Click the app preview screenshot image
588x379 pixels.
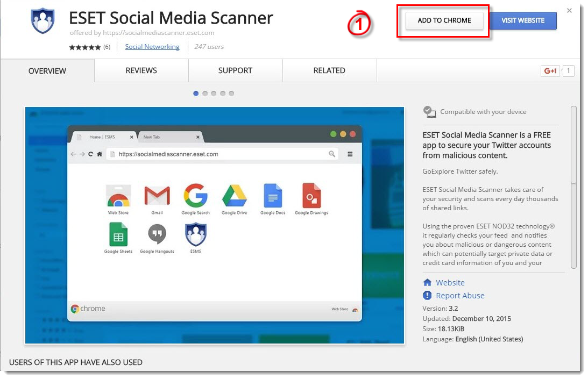[215, 225]
